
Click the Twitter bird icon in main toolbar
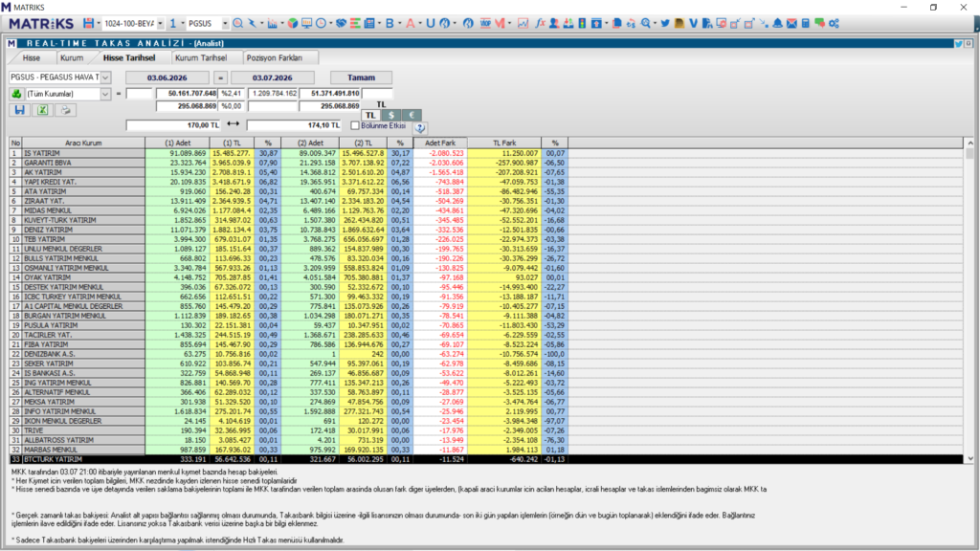pyautogui.click(x=665, y=23)
